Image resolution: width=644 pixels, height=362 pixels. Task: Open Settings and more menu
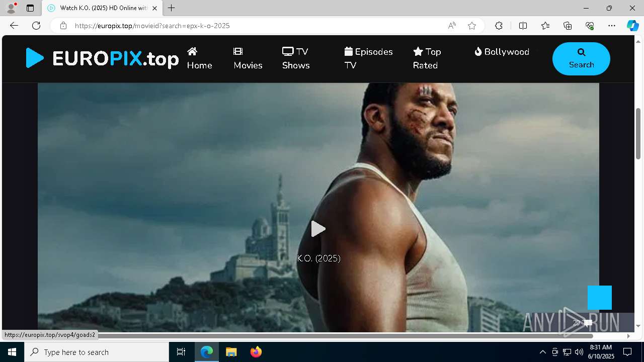(612, 26)
